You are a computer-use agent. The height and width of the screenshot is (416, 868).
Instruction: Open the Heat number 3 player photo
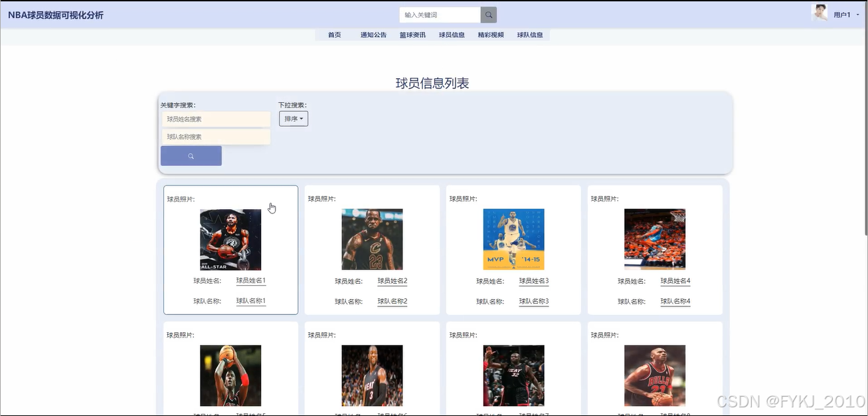[x=372, y=375]
